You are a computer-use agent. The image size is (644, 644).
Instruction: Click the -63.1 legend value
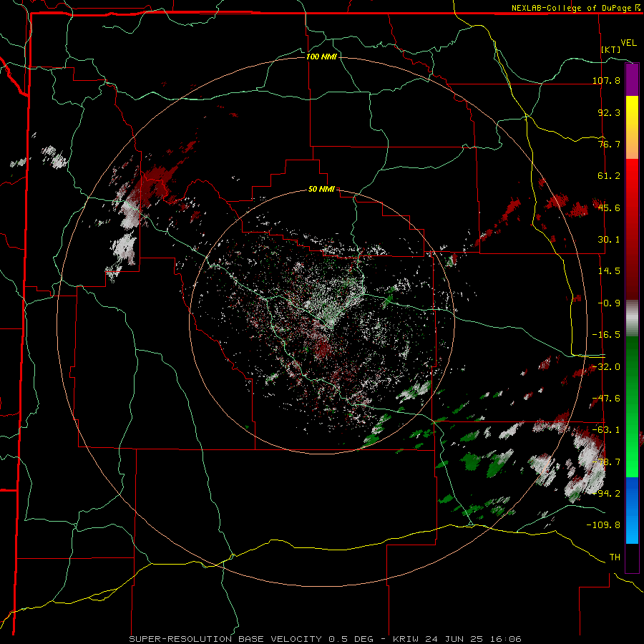tap(606, 430)
